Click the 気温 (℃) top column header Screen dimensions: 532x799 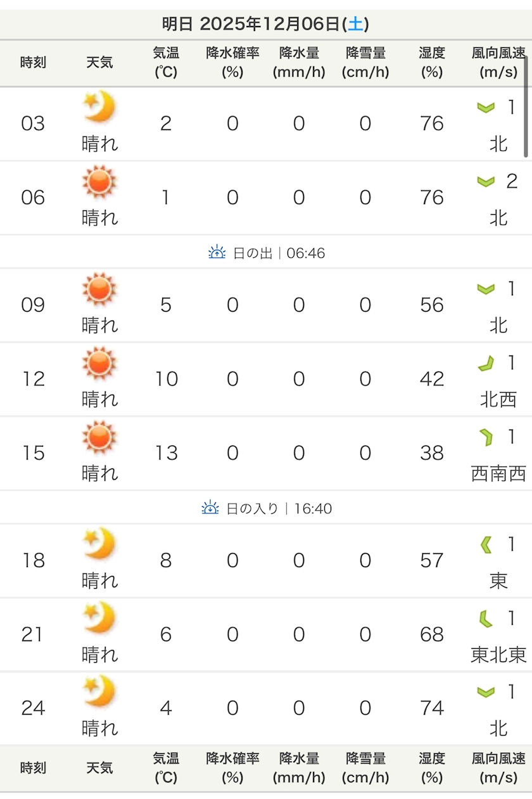(x=166, y=63)
